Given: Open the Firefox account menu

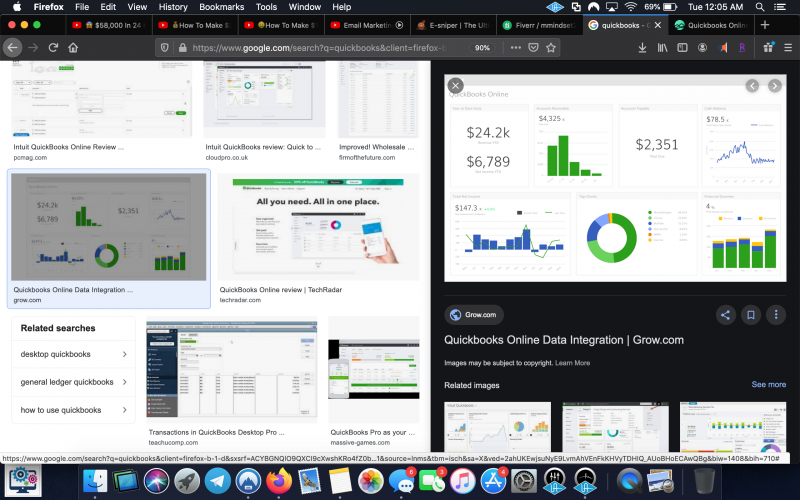Looking at the screenshot, I should point(703,47).
